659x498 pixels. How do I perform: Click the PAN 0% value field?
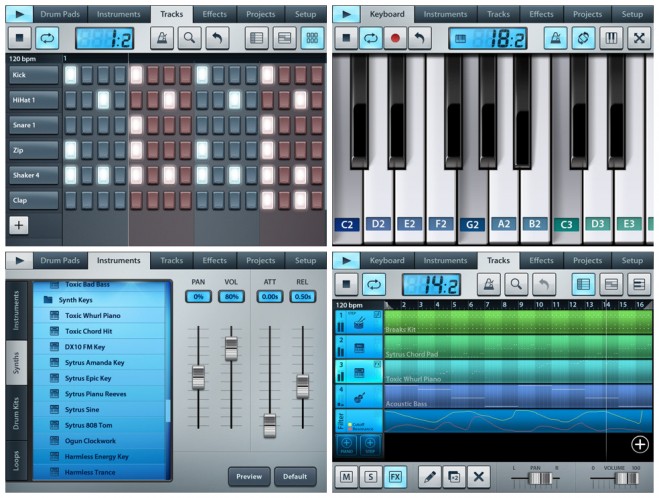tap(198, 297)
